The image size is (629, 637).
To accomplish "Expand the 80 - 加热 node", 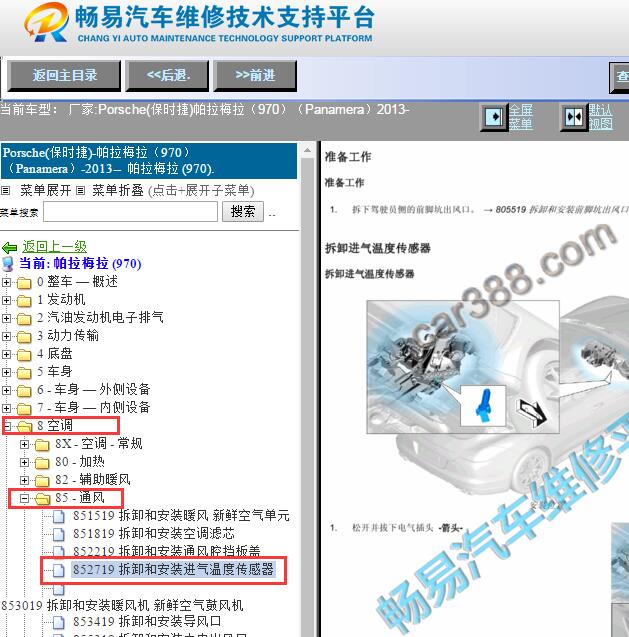I will click(24, 462).
